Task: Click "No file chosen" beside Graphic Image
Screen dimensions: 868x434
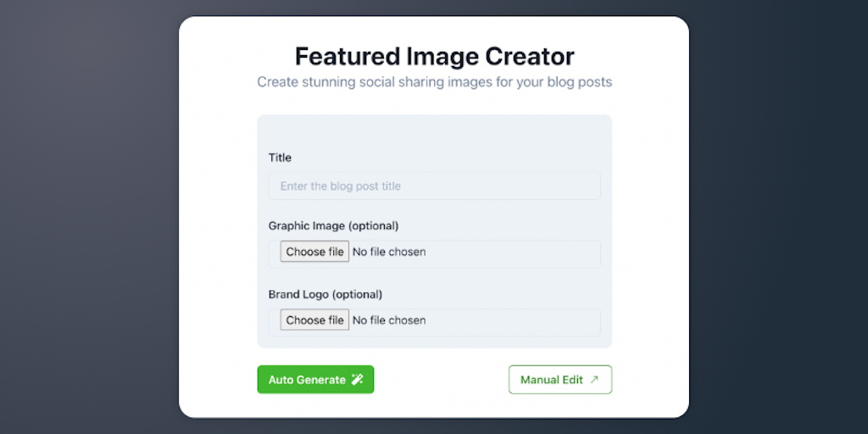Action: [x=389, y=252]
